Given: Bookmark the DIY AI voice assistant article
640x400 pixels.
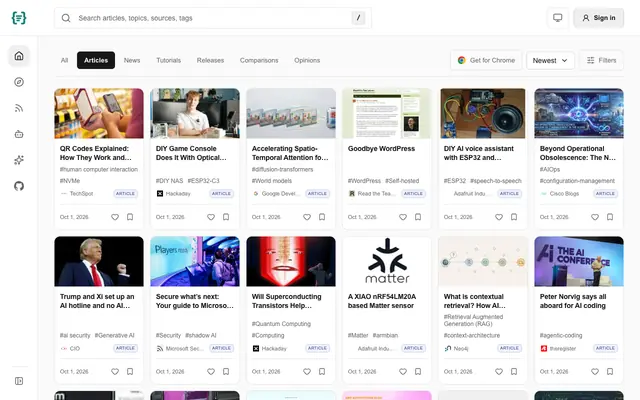Looking at the screenshot, I should pos(514,217).
